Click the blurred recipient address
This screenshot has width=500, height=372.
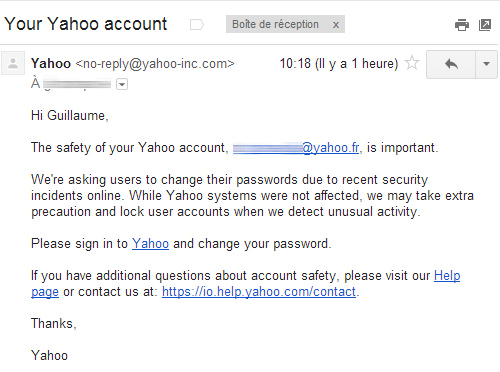pyautogui.click(x=77, y=84)
